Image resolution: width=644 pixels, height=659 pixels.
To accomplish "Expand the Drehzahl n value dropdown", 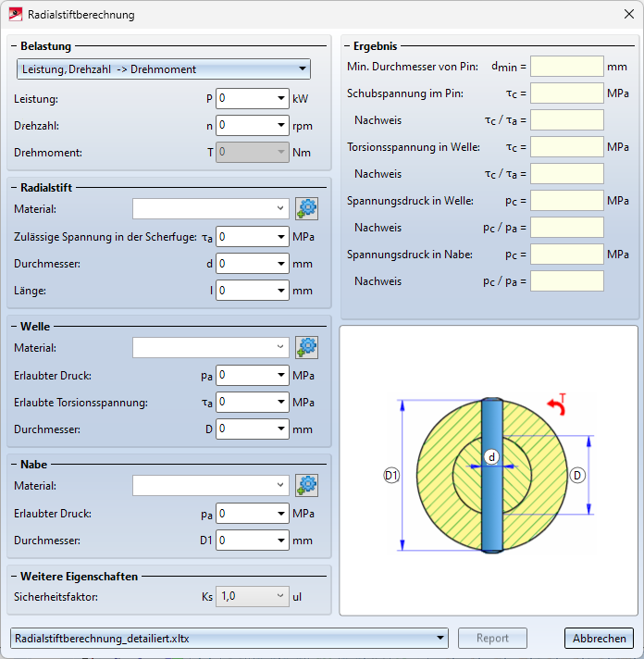I will coord(280,125).
